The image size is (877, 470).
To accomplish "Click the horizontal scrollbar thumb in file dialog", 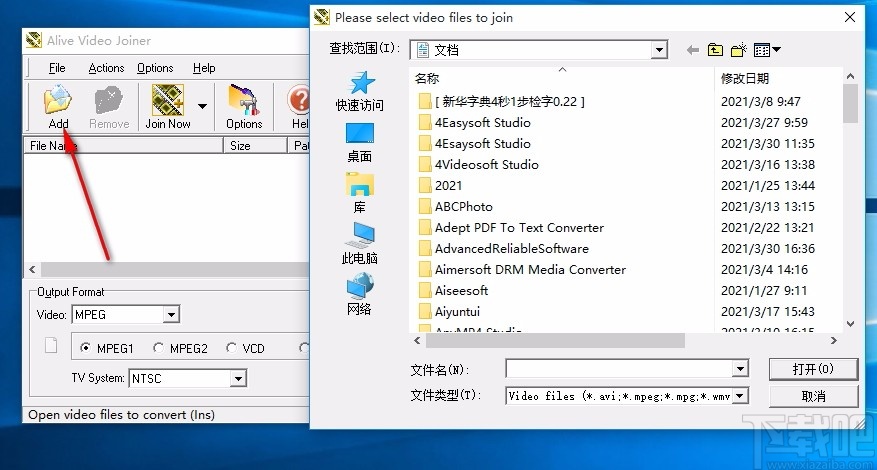I will point(555,340).
